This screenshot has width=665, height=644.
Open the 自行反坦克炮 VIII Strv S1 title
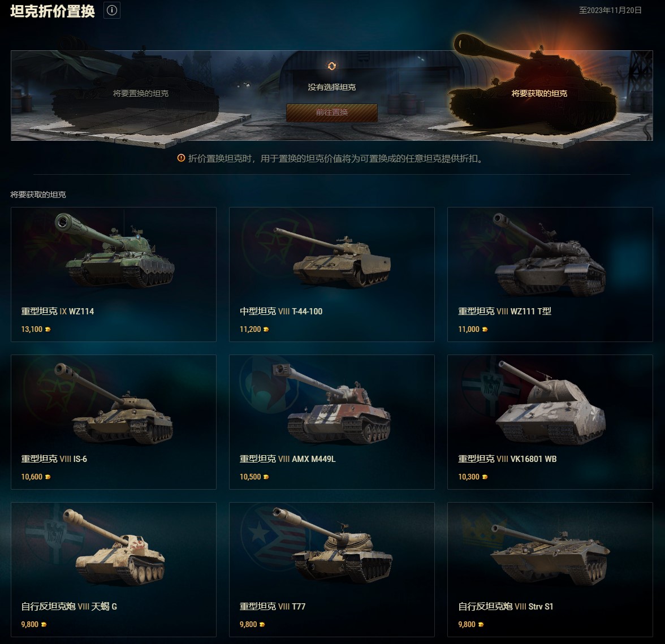(x=506, y=607)
